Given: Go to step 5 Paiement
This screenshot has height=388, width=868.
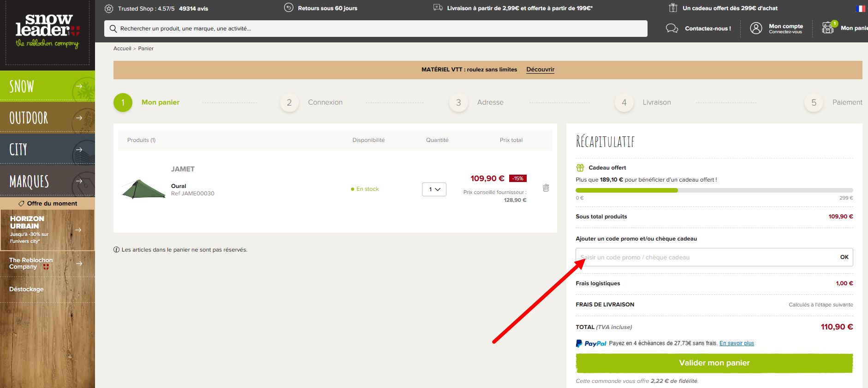Looking at the screenshot, I should 833,102.
